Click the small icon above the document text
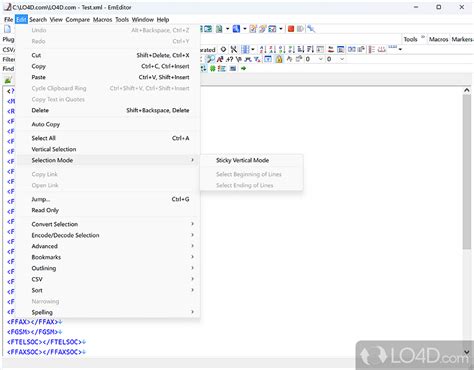Image resolution: width=474 pixels, height=370 pixels. click(x=8, y=80)
